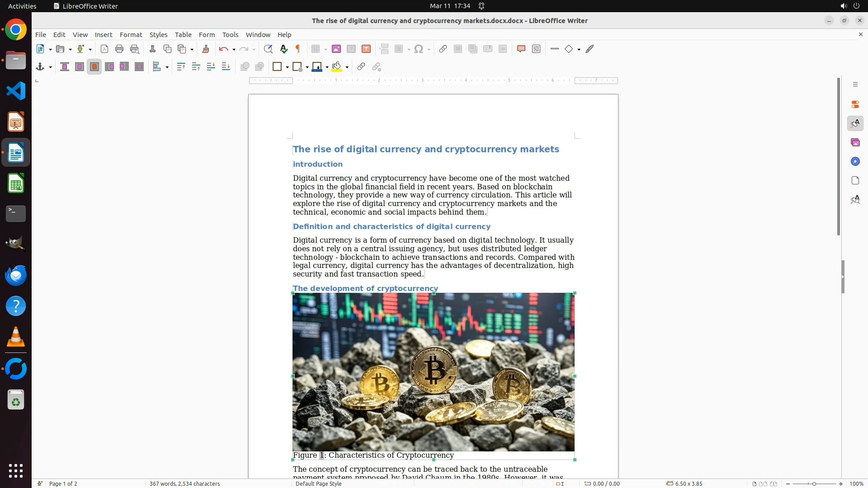Enable Wrap None mode
868x488 pixels.
pyautogui.click(x=65, y=67)
